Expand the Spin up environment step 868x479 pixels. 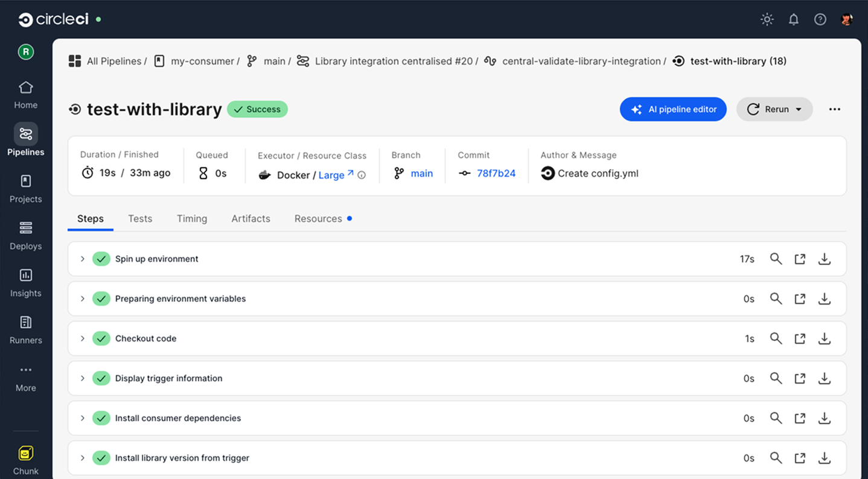82,259
